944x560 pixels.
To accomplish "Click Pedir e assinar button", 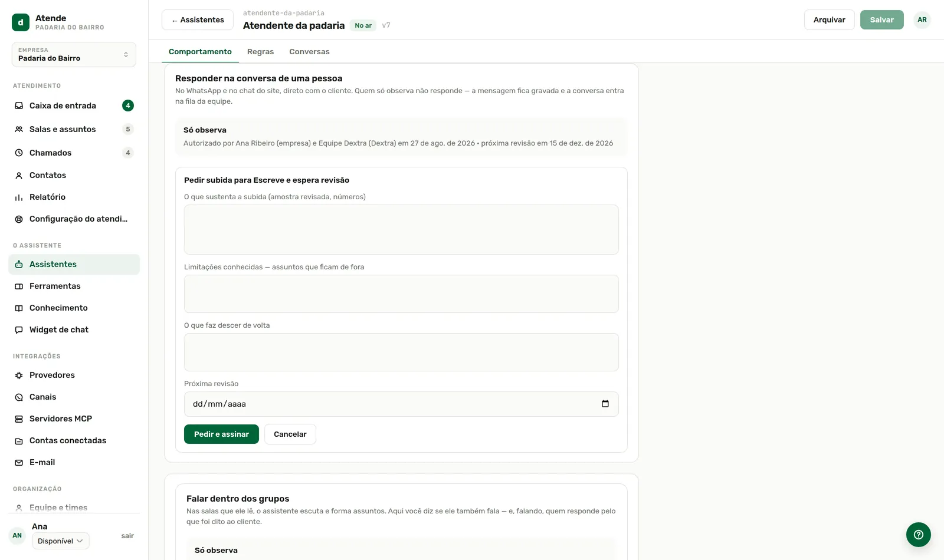I will coord(221,434).
